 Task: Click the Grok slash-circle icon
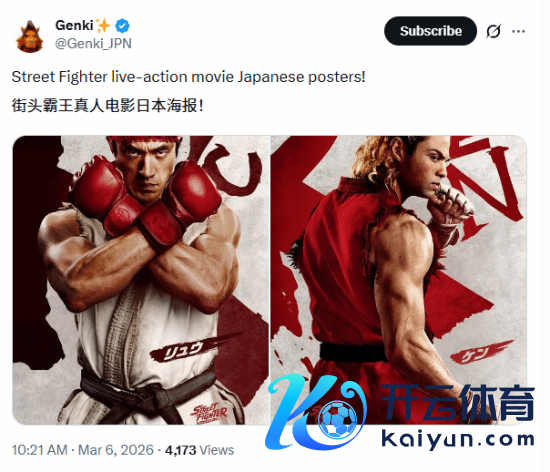(x=494, y=31)
